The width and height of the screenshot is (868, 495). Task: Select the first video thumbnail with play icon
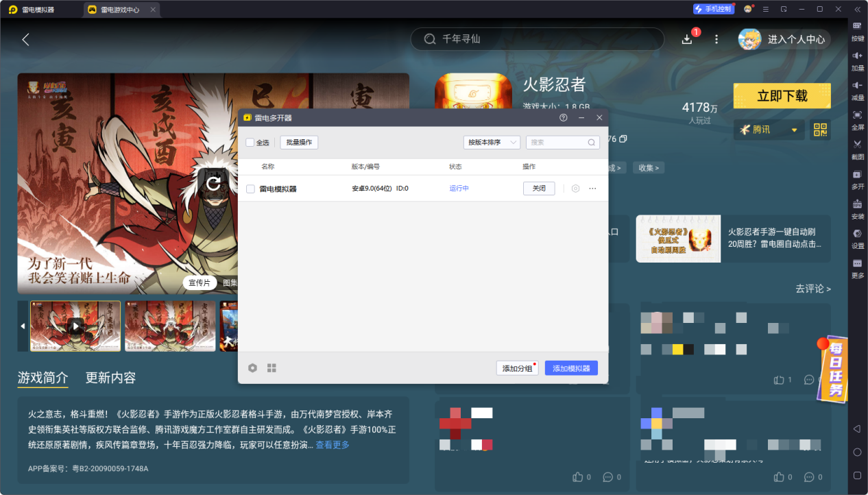pyautogui.click(x=75, y=326)
